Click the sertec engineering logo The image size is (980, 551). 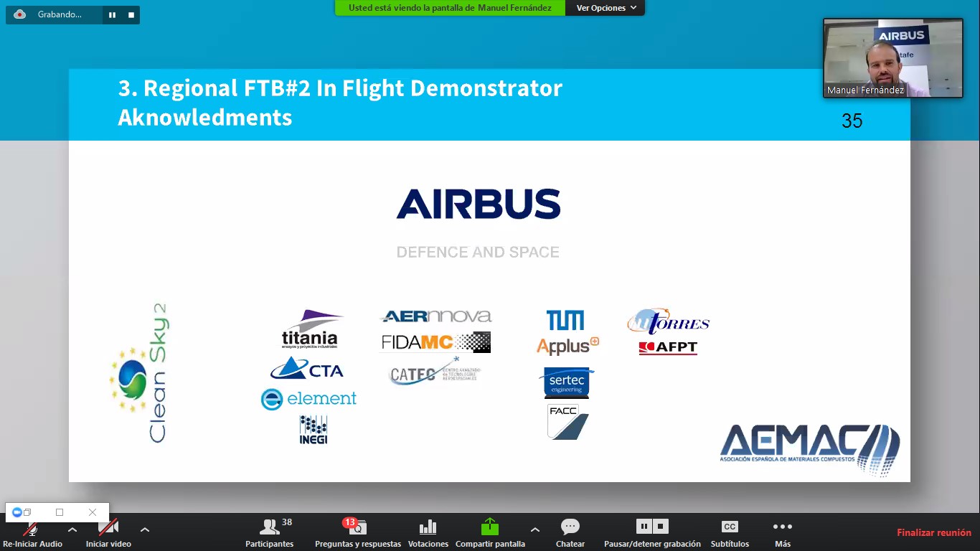point(567,382)
